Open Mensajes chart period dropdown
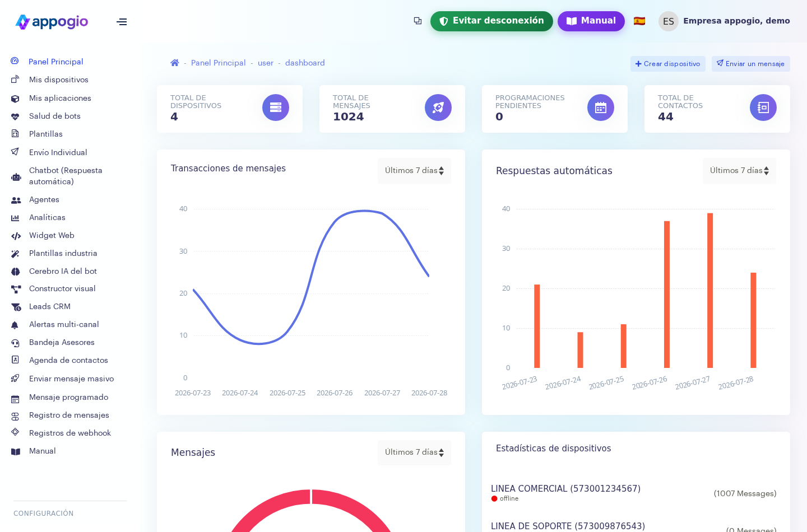 pos(414,452)
